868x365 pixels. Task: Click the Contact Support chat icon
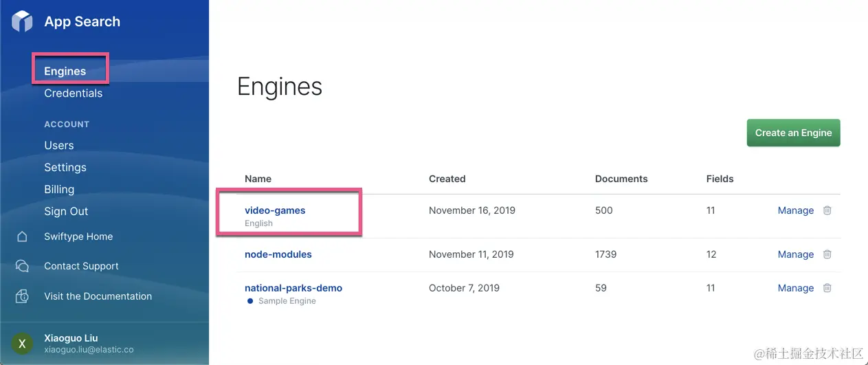point(22,266)
